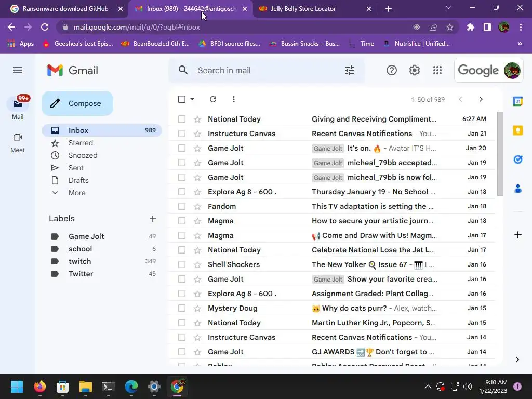Open Chrome extensions puzzle icon
The image size is (532, 399).
click(470, 27)
